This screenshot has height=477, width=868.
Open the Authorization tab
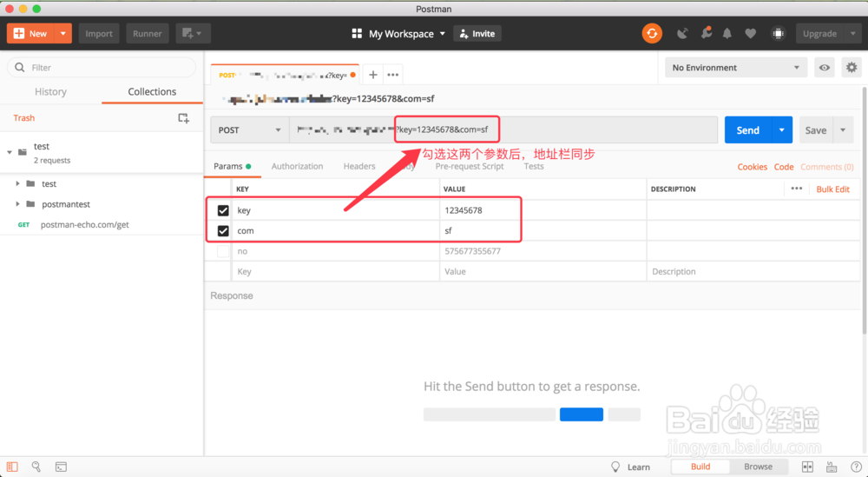(297, 166)
